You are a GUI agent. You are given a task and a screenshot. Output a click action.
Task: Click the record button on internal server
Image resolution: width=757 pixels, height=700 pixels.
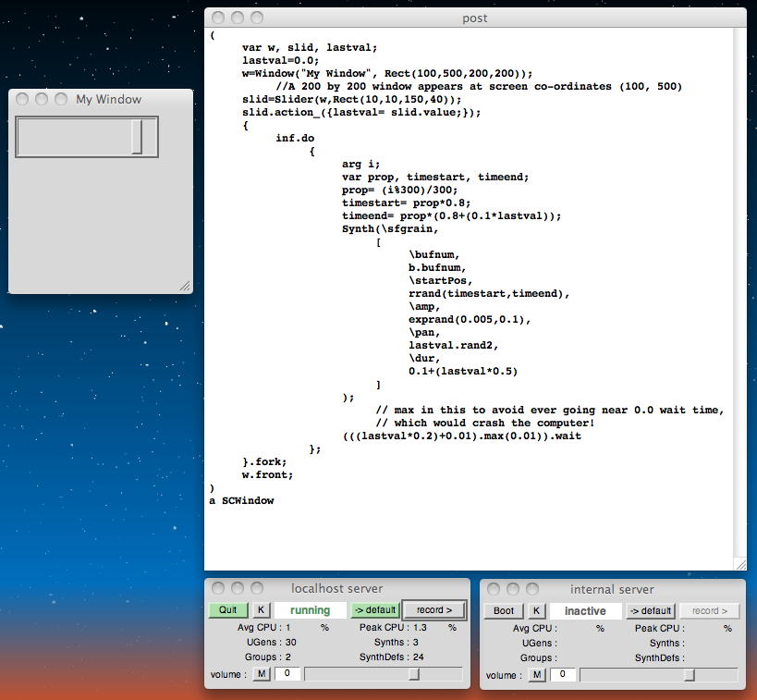tap(710, 611)
